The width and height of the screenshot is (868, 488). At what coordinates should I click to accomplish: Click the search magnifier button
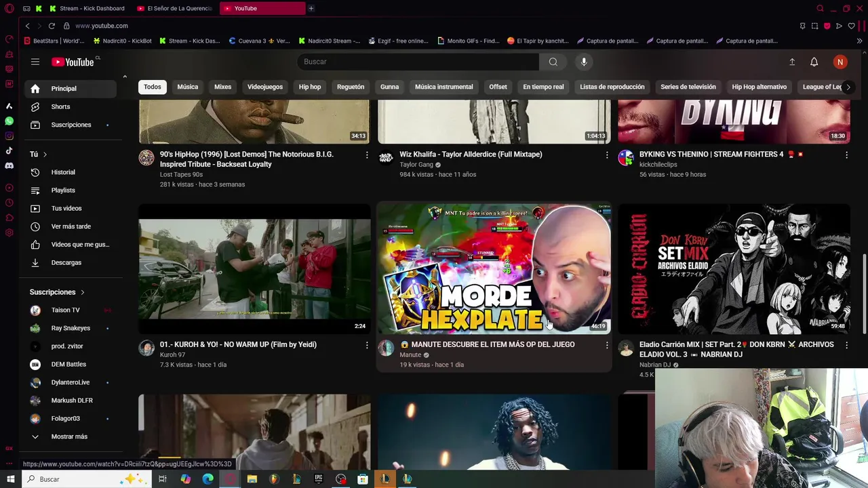(553, 62)
